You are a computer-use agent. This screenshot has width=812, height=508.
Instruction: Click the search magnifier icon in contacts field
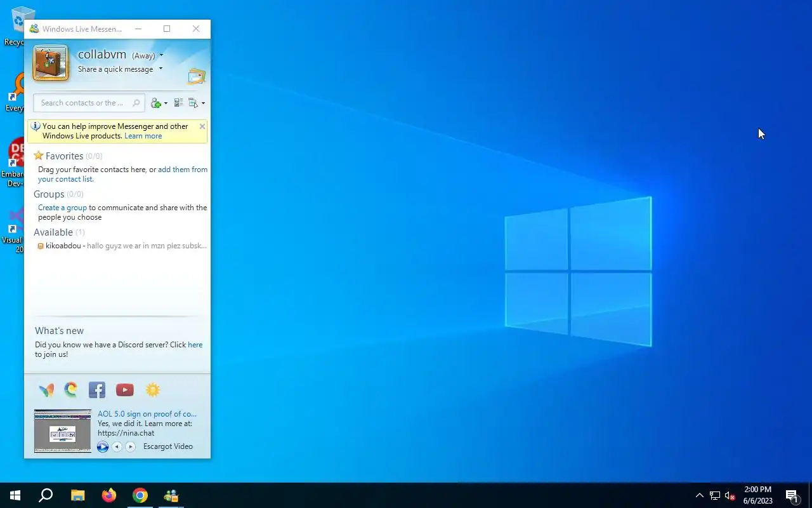point(136,103)
